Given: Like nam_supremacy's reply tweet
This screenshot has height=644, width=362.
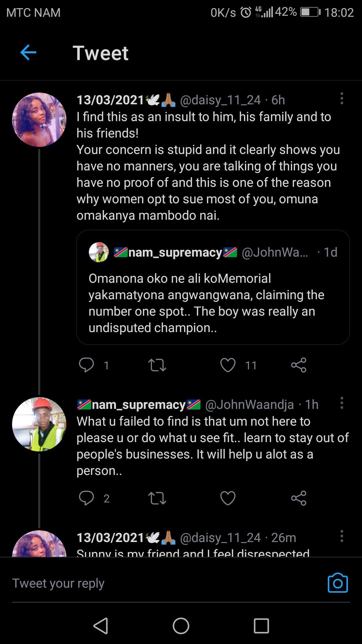Looking at the screenshot, I should [x=228, y=498].
